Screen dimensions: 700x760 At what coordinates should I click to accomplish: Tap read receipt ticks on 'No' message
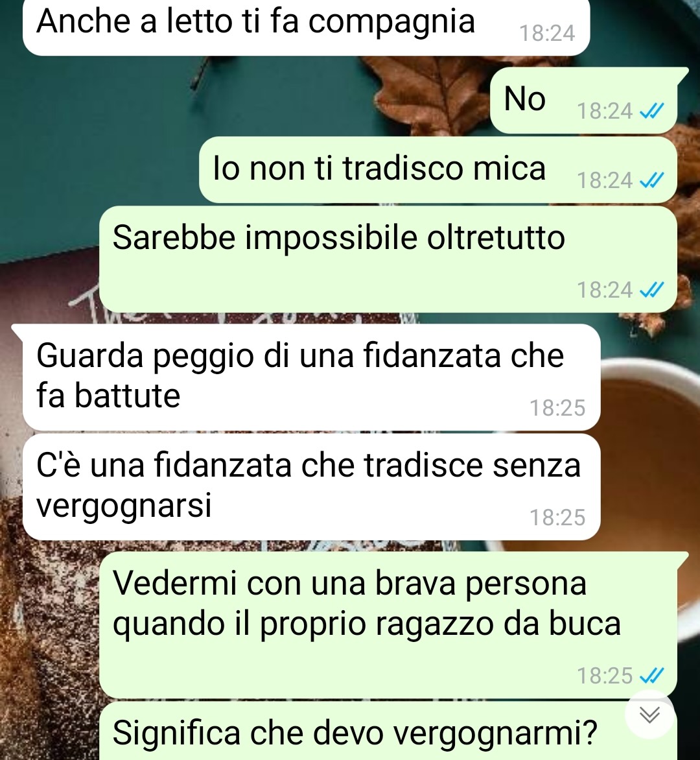coord(651,112)
